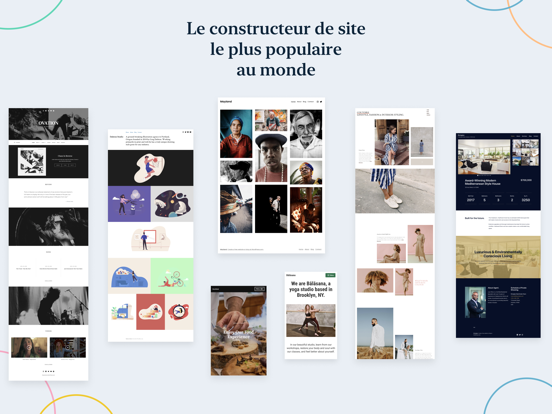This screenshot has width=552, height=414.
Task: Click the album cover art in Ovation template
Action: click(32, 162)
